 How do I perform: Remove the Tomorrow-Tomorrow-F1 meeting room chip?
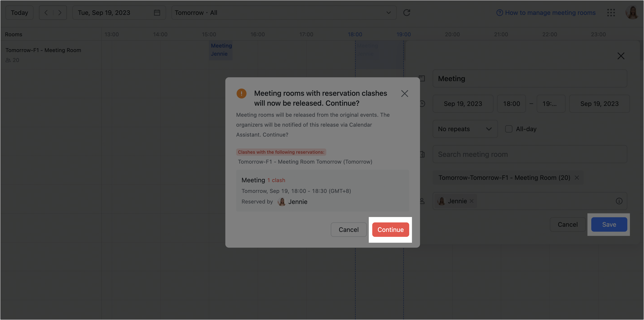pos(577,178)
